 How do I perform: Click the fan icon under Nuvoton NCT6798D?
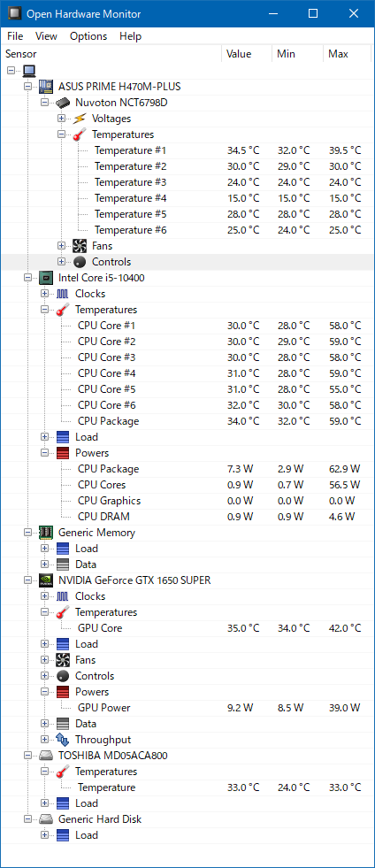80,246
